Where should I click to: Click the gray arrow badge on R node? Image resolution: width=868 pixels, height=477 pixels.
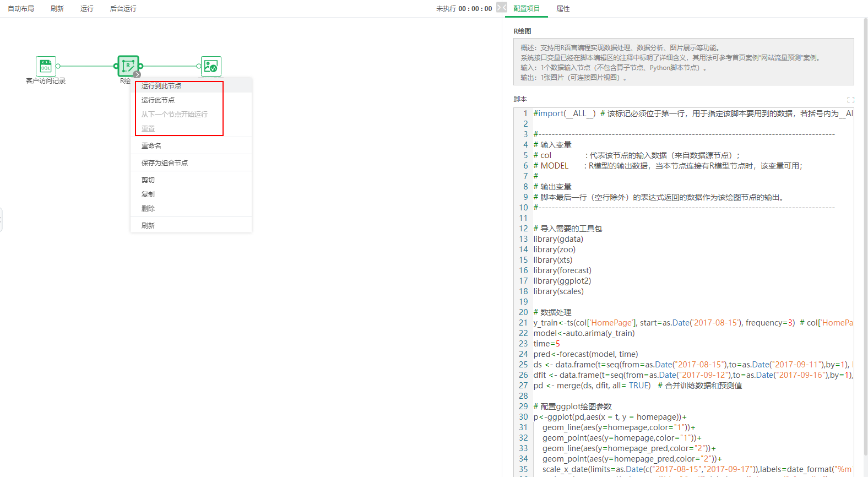137,74
